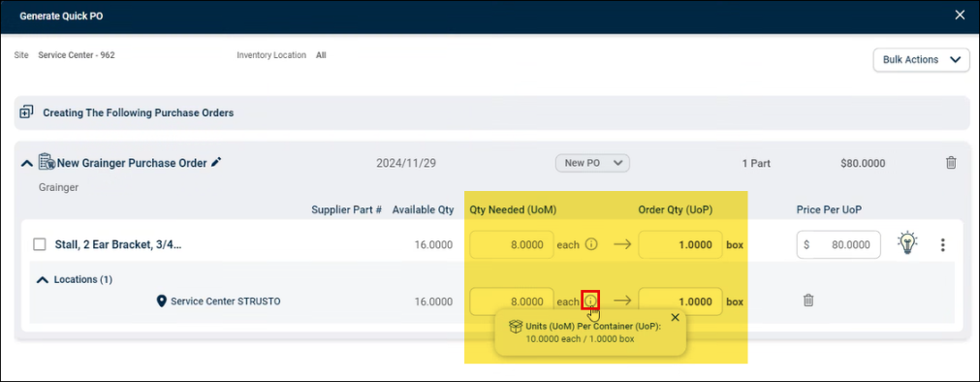Viewport: 980px width, 382px height.
Task: Click the part's Order Qty input field
Action: 680,244
